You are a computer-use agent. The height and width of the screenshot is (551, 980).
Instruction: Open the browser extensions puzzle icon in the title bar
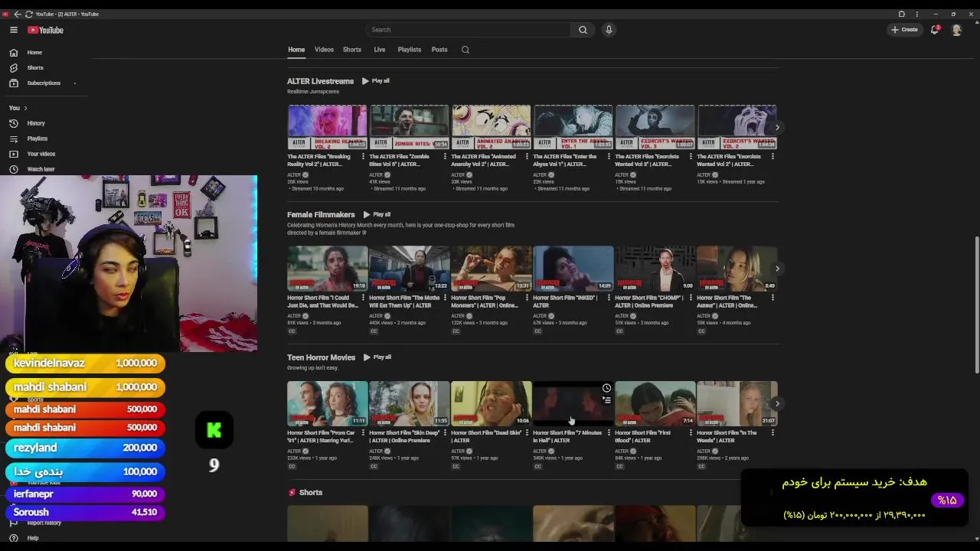click(x=901, y=14)
